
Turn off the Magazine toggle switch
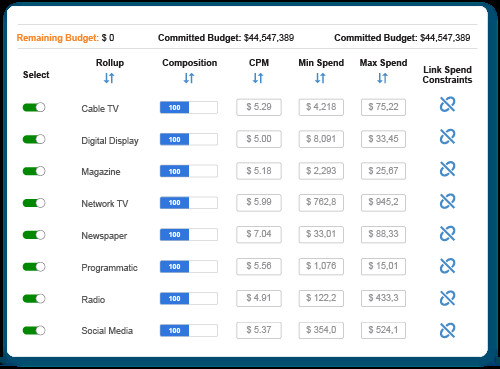[34, 171]
